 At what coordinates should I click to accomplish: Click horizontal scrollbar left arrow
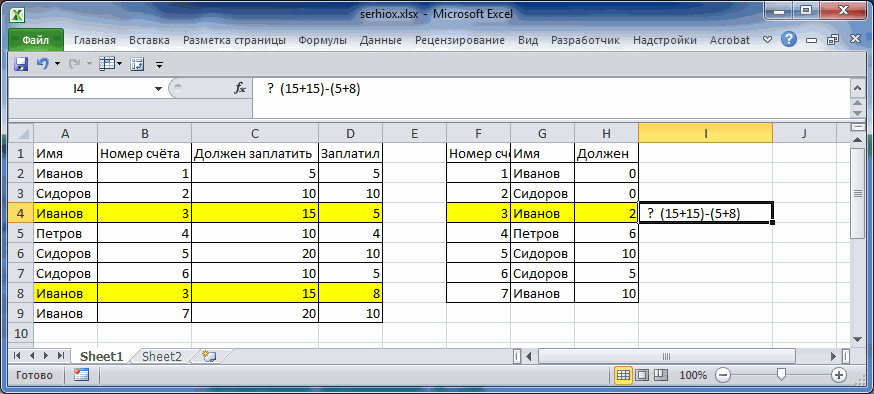point(529,356)
